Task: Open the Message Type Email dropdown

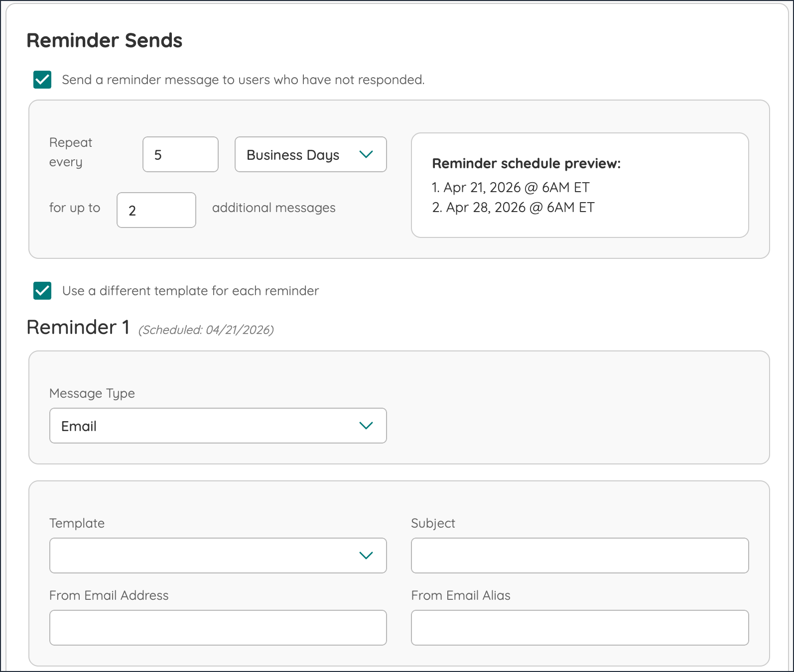Action: (x=218, y=426)
